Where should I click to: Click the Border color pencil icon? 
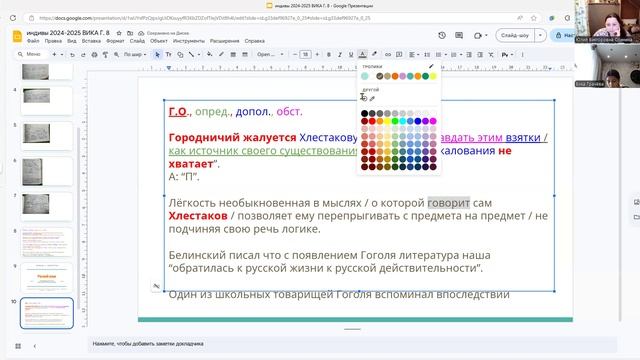coord(221,55)
